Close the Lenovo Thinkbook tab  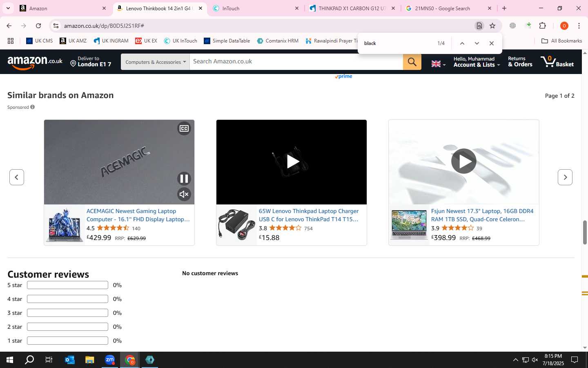(x=200, y=8)
